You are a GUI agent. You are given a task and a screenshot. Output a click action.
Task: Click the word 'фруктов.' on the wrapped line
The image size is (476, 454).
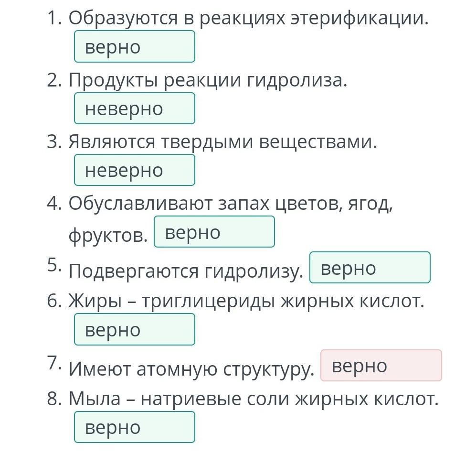(108, 235)
